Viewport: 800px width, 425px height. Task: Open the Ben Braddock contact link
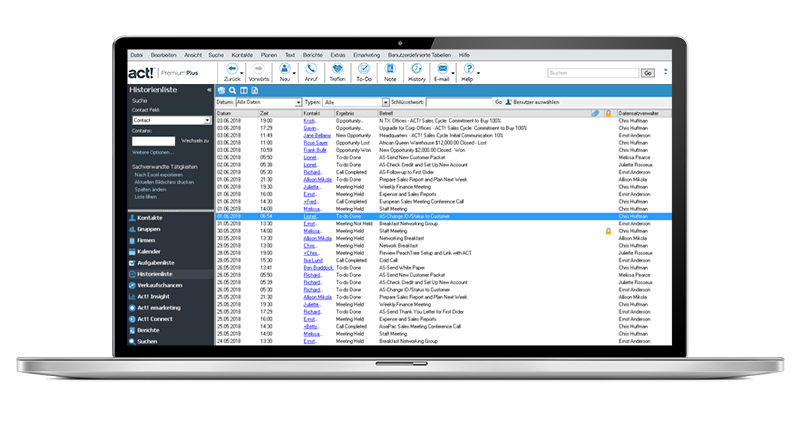pyautogui.click(x=318, y=267)
